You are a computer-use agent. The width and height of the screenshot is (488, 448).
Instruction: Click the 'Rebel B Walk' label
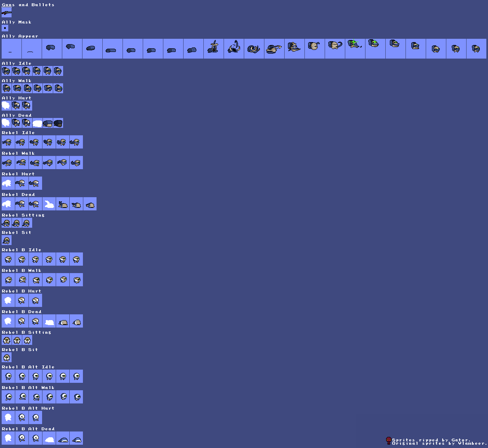pos(21,271)
